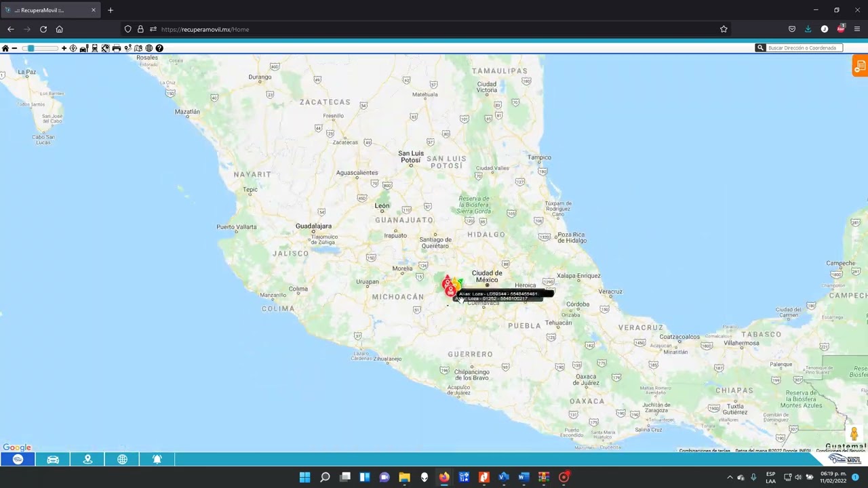The image size is (868, 488).
Task: Zoom out with the minus icon
Action: pos(14,48)
